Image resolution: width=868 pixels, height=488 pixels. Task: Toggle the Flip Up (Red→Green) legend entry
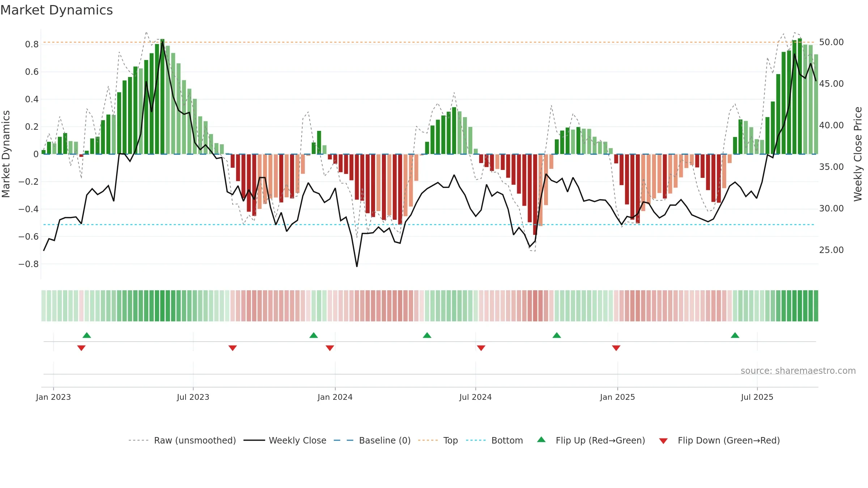591,440
